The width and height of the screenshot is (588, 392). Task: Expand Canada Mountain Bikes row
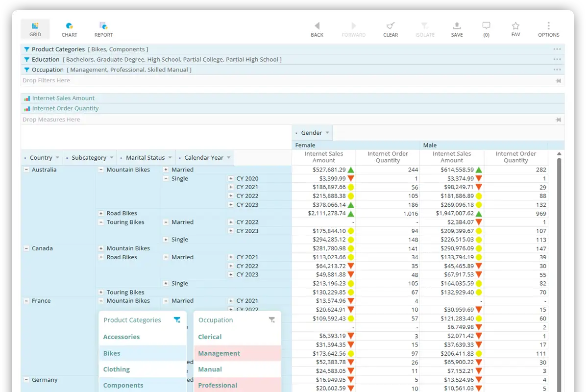pyautogui.click(x=101, y=248)
